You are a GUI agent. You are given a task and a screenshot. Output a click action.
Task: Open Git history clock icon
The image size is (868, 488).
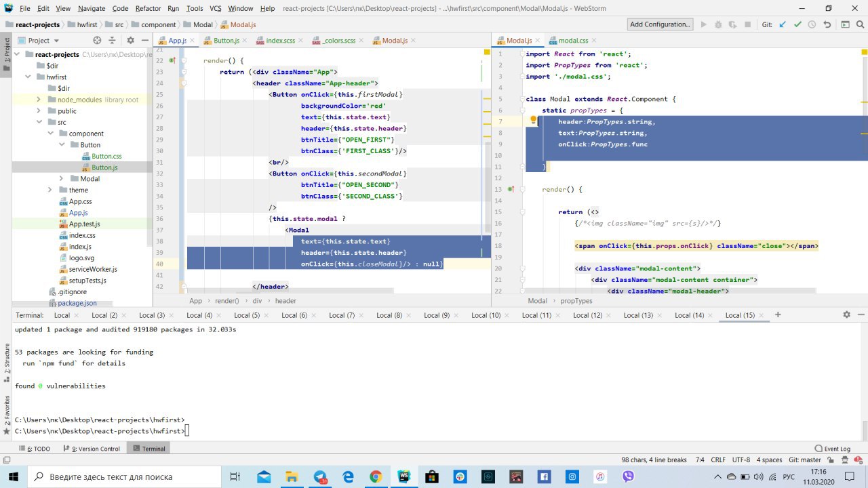(x=812, y=24)
